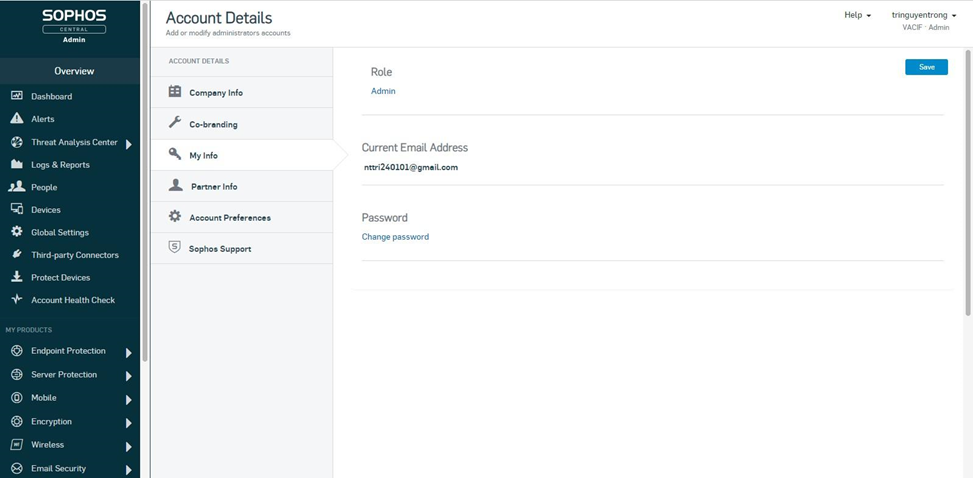Click the Global Settings gear icon

[x=17, y=232]
